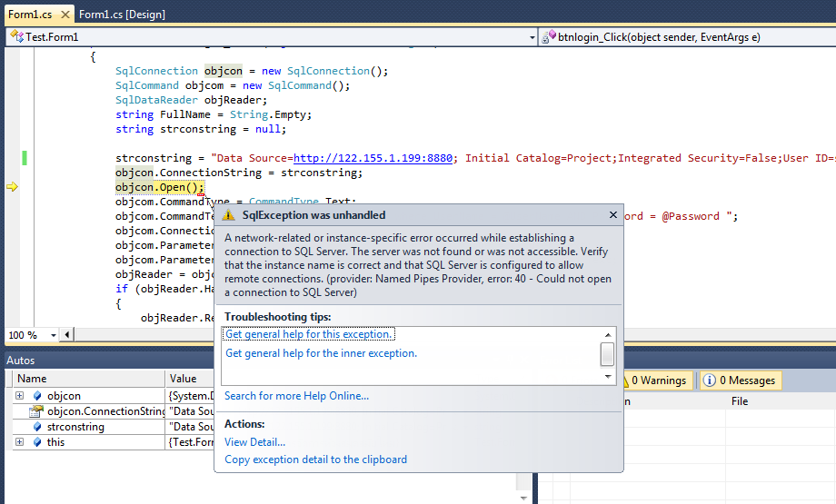836x504 pixels.
Task: Click the yellow current-statement arrow in margin
Action: pos(12,187)
